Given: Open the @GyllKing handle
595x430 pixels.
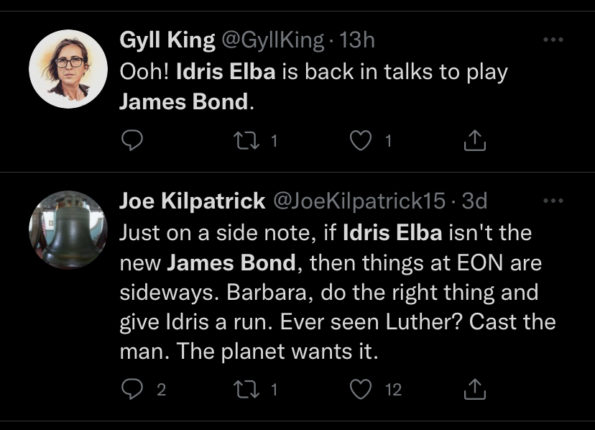Looking at the screenshot, I should point(272,40).
